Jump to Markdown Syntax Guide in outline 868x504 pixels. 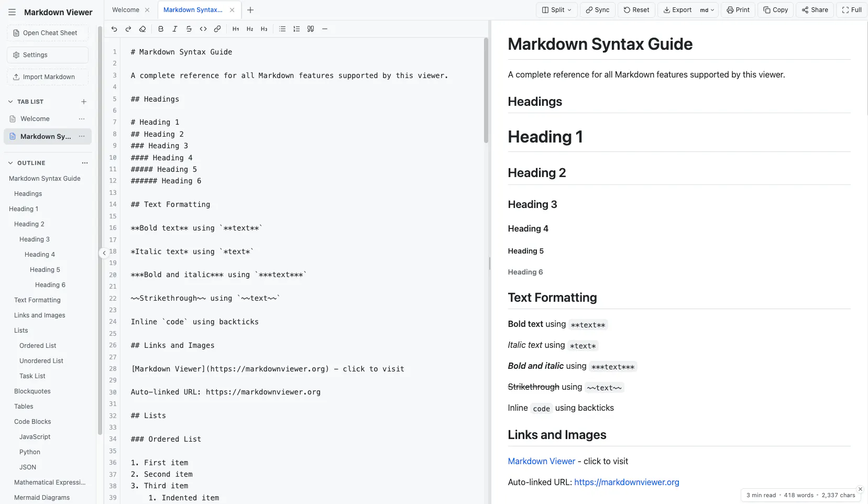[x=45, y=179]
